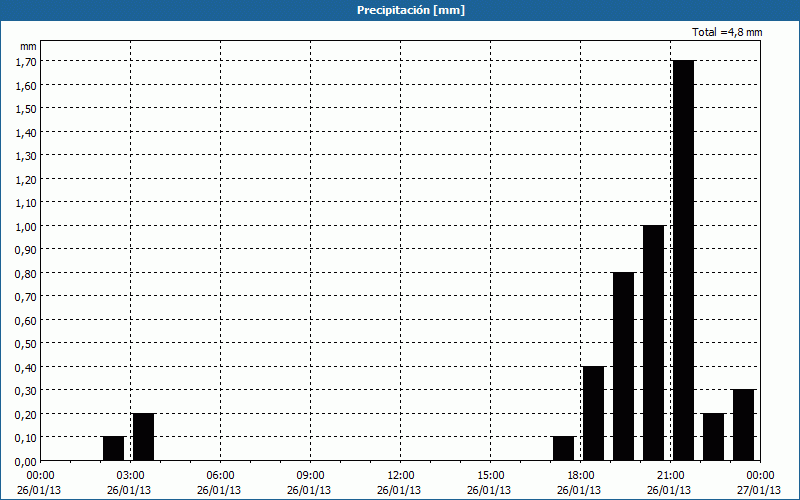Select the 0,10 mm bar just before 18:00
The image size is (800, 500).
[563, 448]
